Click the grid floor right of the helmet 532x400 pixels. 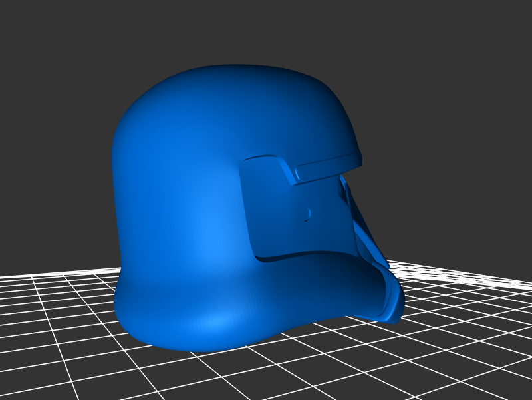coord(465,313)
